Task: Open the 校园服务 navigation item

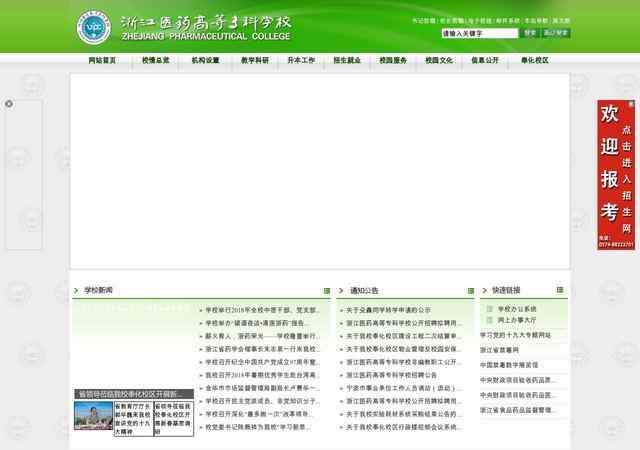Action: pos(393,60)
